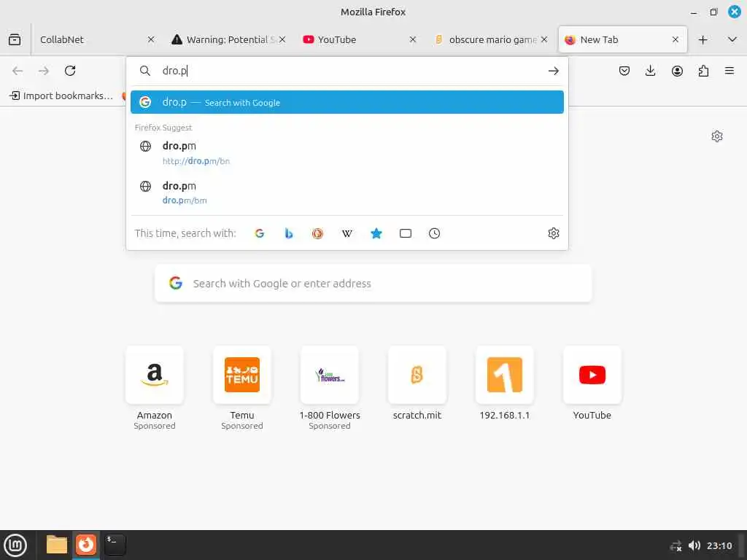The height and width of the screenshot is (560, 747).
Task: Close the obscure mario game tab
Action: [544, 39]
